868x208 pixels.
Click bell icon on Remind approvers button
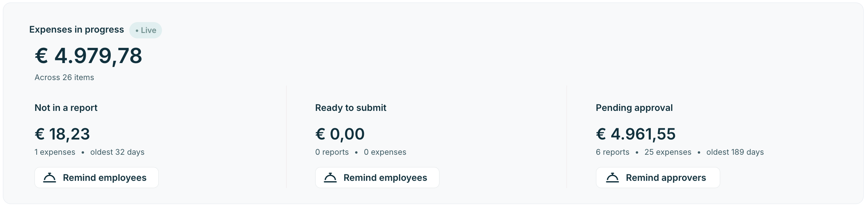coord(612,178)
